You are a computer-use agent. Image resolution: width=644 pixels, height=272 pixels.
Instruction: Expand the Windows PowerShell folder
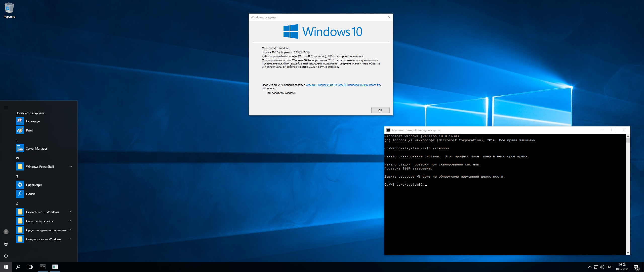pyautogui.click(x=71, y=166)
